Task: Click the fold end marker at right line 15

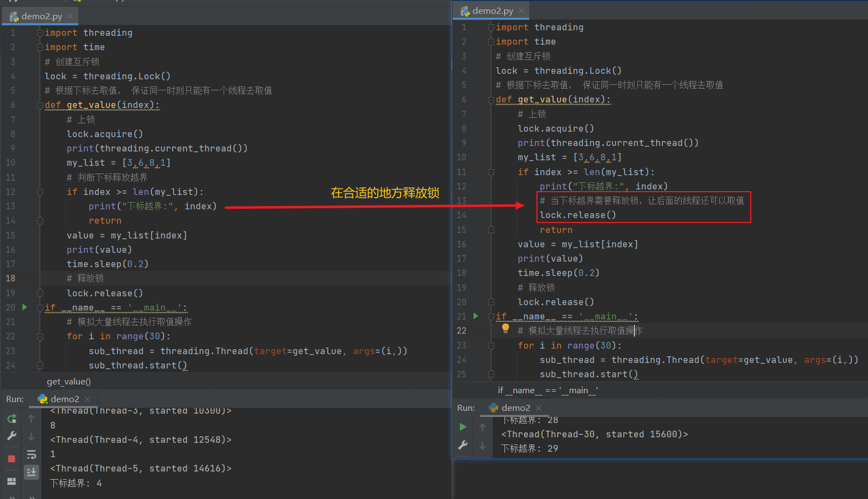Action: [491, 230]
